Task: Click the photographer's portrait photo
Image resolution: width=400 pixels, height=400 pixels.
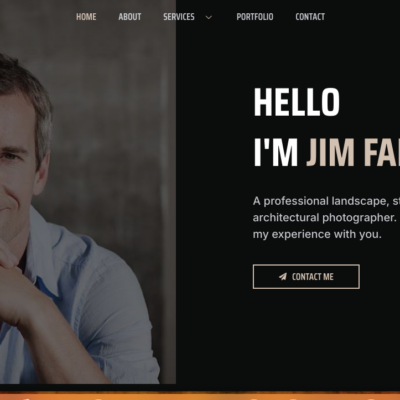Action: point(88,192)
